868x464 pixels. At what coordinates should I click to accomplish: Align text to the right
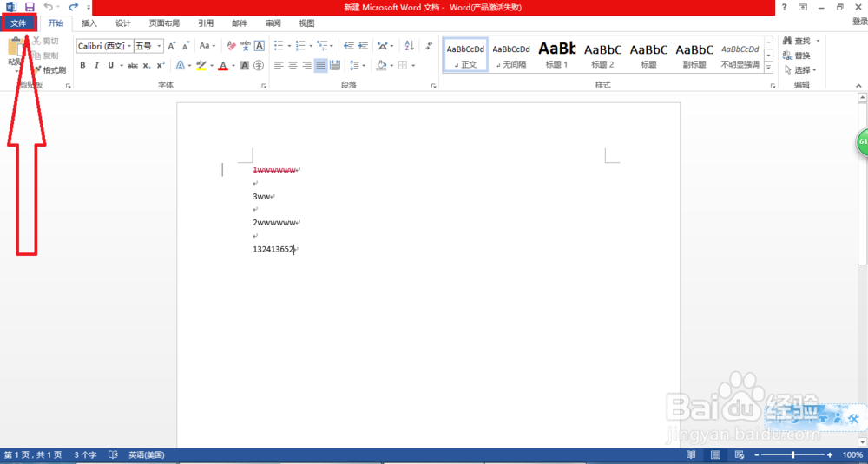click(x=306, y=65)
